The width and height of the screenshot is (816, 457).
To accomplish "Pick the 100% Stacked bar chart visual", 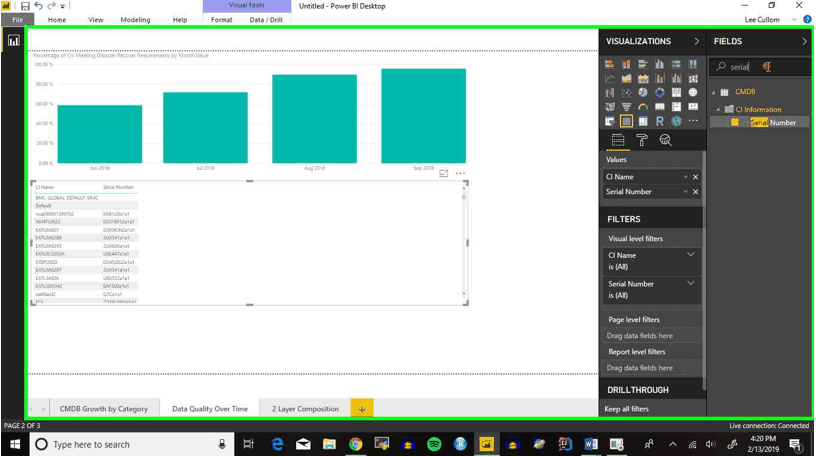I will pyautogui.click(x=677, y=64).
